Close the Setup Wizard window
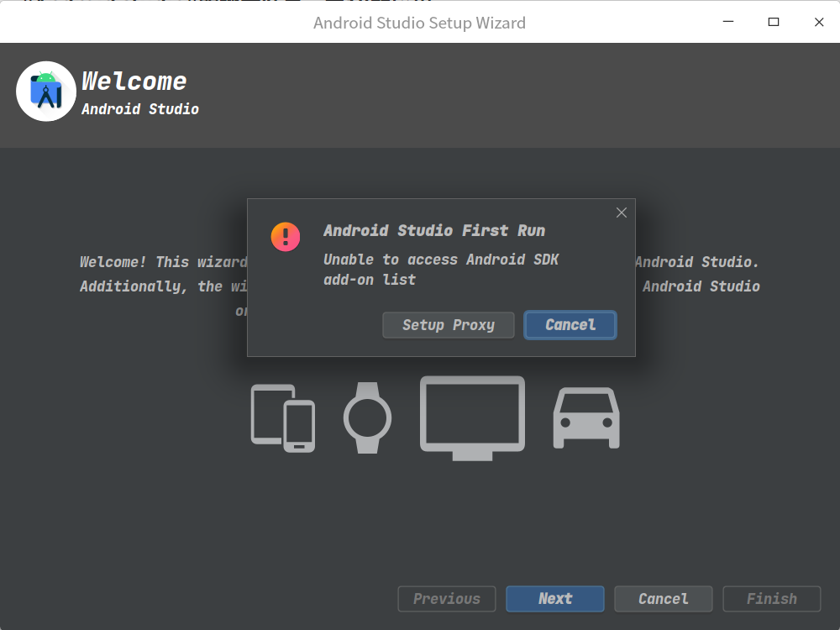 pyautogui.click(x=819, y=22)
